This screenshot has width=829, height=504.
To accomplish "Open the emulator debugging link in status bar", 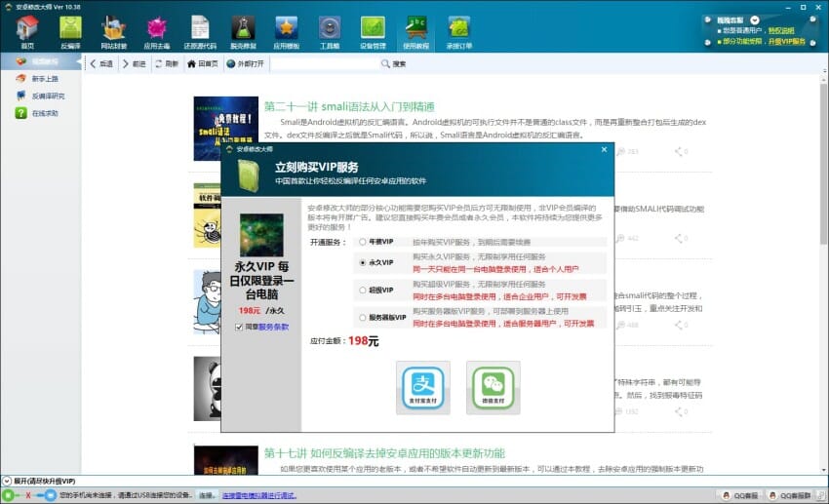I will coord(259,495).
